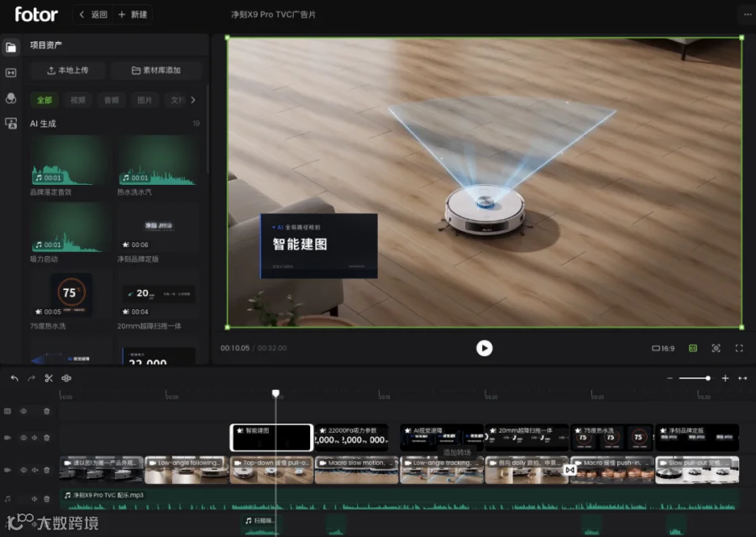Switch to the 音频 asset filter tab

[112, 100]
